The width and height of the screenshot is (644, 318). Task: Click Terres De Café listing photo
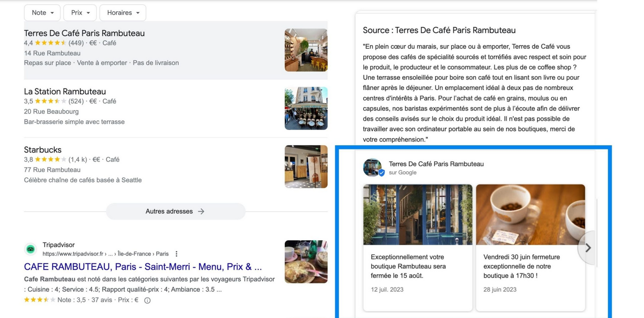(x=306, y=50)
